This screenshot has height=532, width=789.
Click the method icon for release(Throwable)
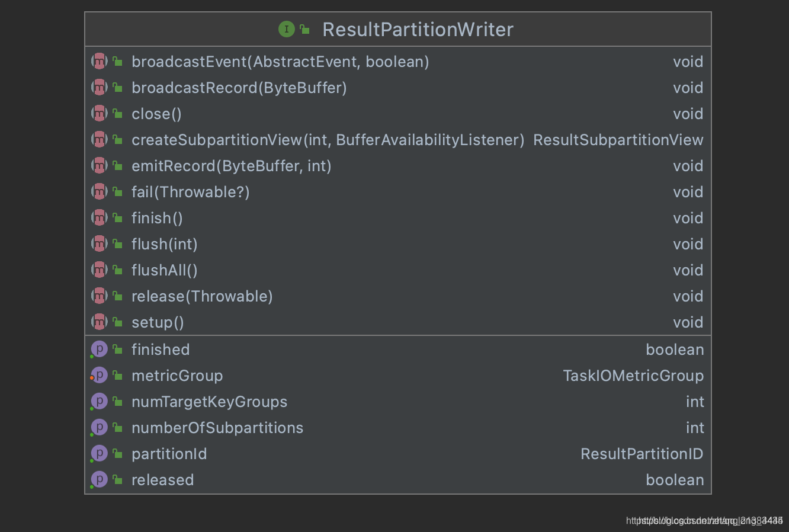(100, 296)
